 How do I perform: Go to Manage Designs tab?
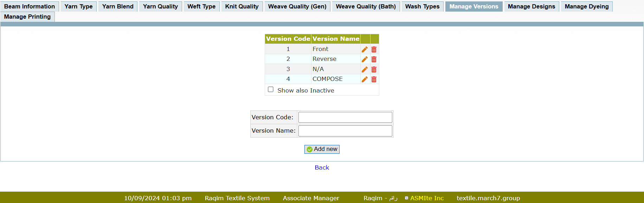(x=531, y=6)
